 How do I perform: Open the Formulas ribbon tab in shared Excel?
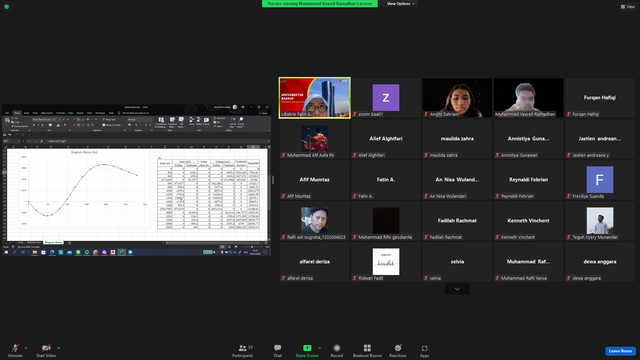(x=60, y=113)
